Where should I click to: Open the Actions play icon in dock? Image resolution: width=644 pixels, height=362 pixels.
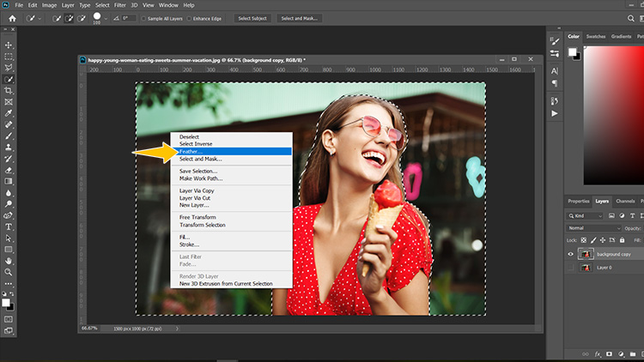coord(555,113)
